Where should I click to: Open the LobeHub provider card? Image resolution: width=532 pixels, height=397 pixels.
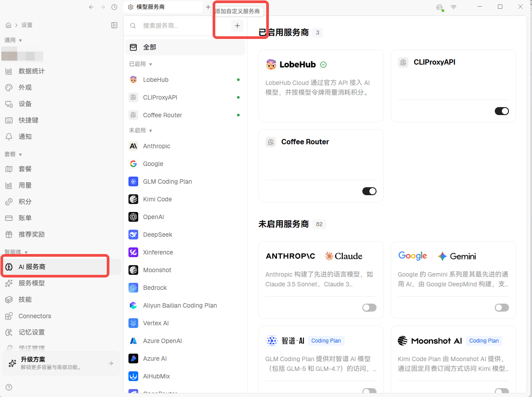pos(321,86)
